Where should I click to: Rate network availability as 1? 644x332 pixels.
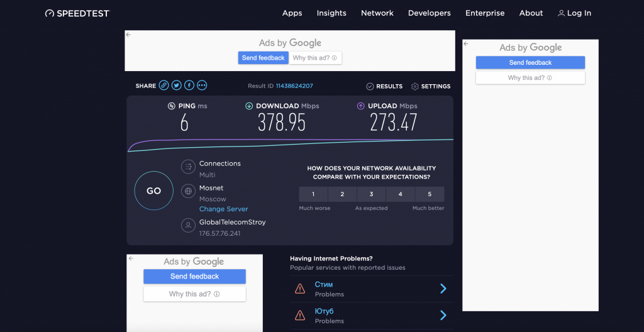313,194
